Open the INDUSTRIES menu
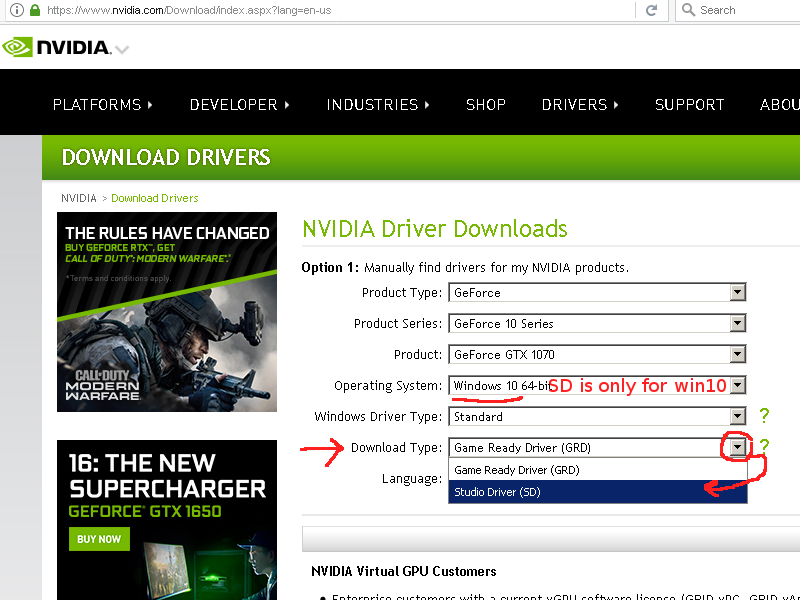Viewport: 800px width, 600px height. pyautogui.click(x=378, y=105)
